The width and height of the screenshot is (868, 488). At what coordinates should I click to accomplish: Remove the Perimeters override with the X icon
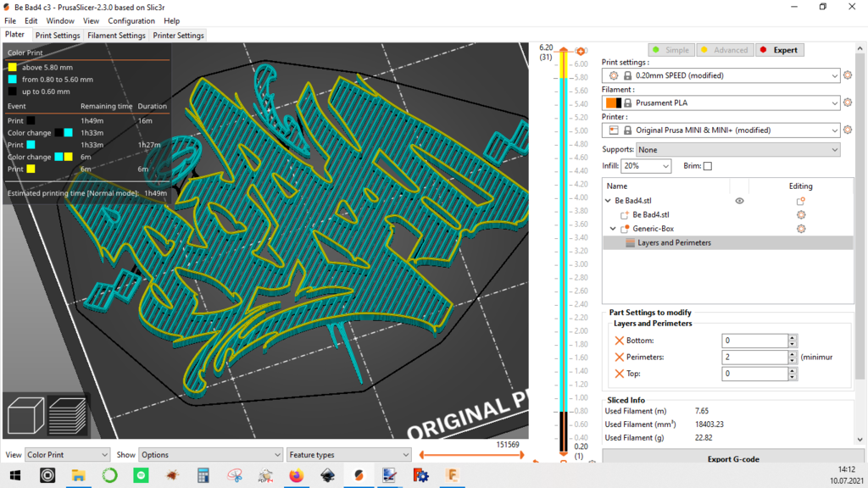(x=620, y=358)
